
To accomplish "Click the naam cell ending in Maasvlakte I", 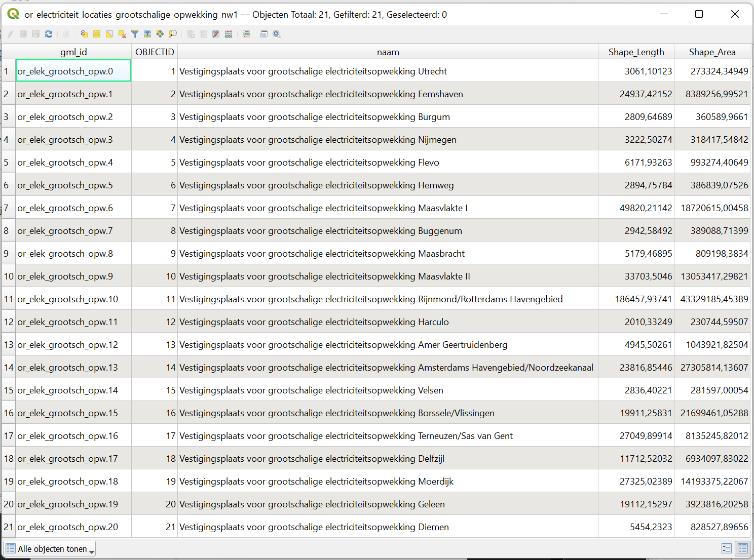I will [x=388, y=208].
